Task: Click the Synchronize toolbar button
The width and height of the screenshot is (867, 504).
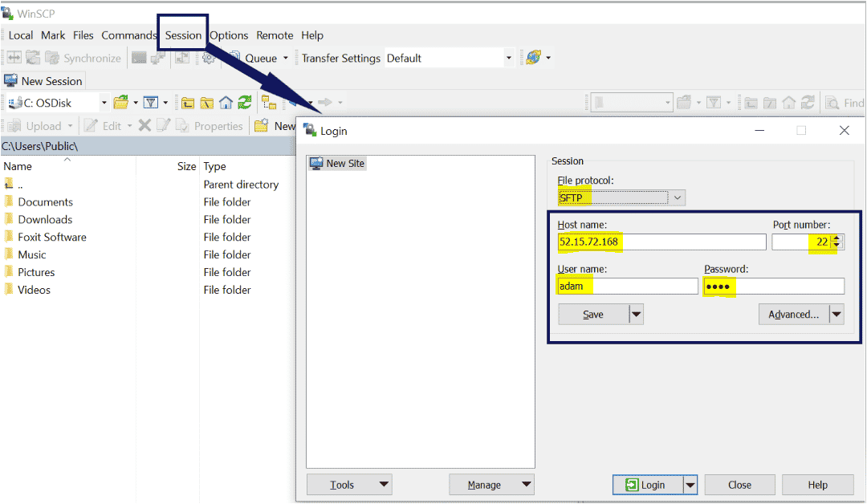Action: coord(83,58)
